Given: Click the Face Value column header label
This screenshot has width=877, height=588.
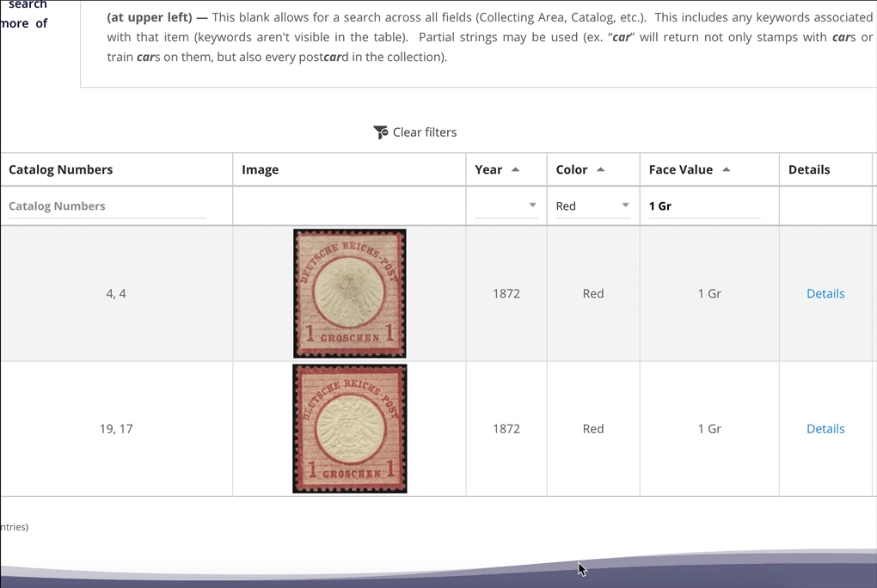Looking at the screenshot, I should (681, 169).
